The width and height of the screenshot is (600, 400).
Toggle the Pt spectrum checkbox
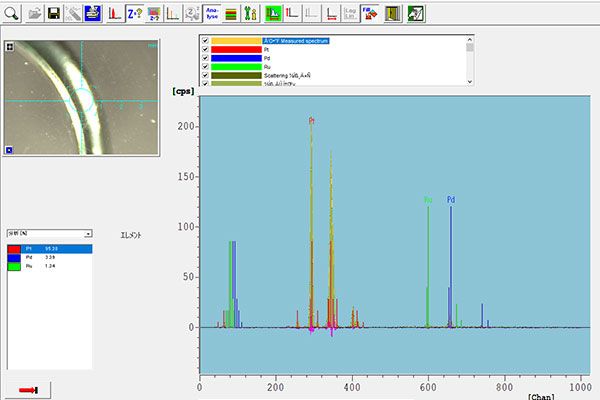(205, 49)
